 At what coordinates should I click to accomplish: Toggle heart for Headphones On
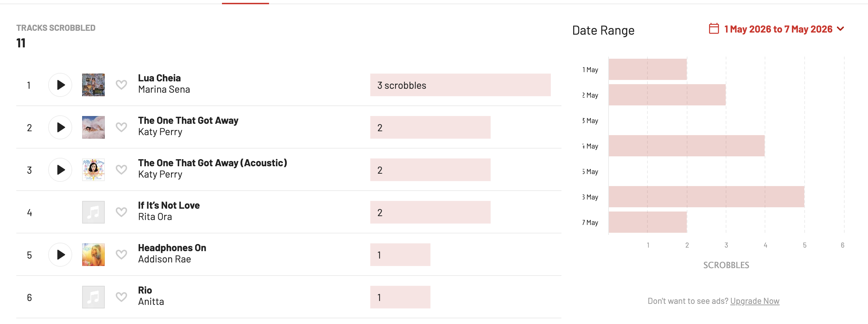(121, 255)
